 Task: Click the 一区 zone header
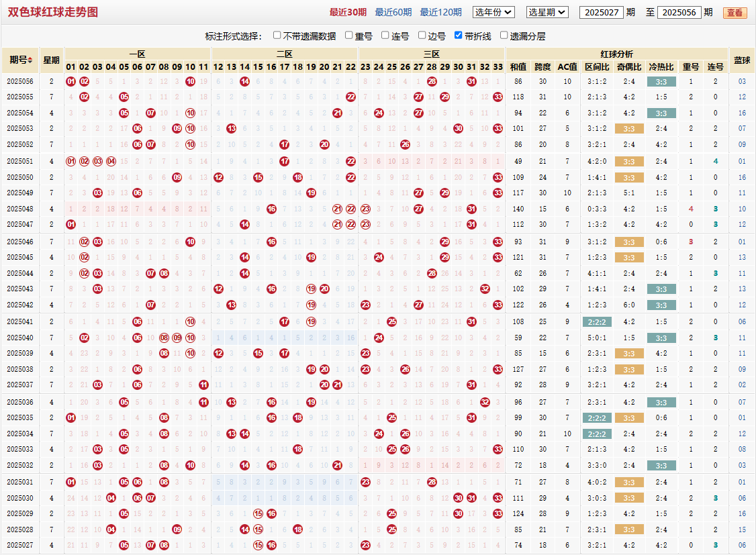coord(138,54)
